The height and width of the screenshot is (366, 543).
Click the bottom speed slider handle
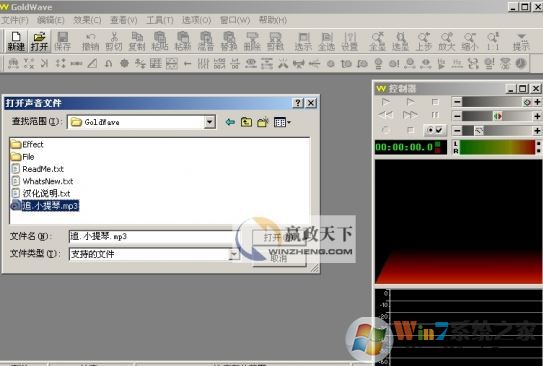479,131
